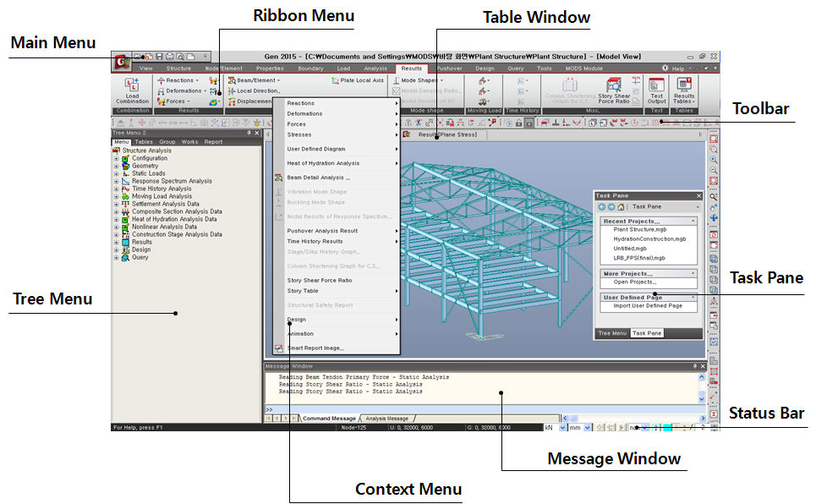Click the Local Direction ribbon command
Viewport: 816px width, 504px height.
254,90
